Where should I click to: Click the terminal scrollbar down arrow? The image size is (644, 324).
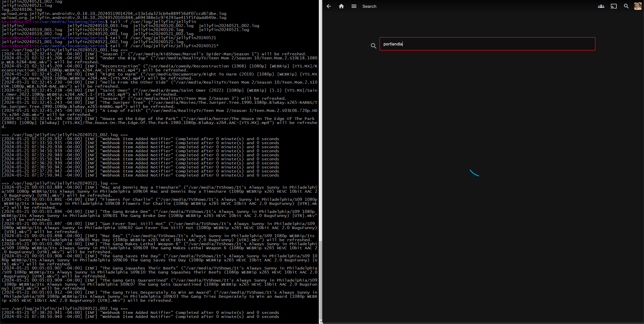(x=321, y=322)
